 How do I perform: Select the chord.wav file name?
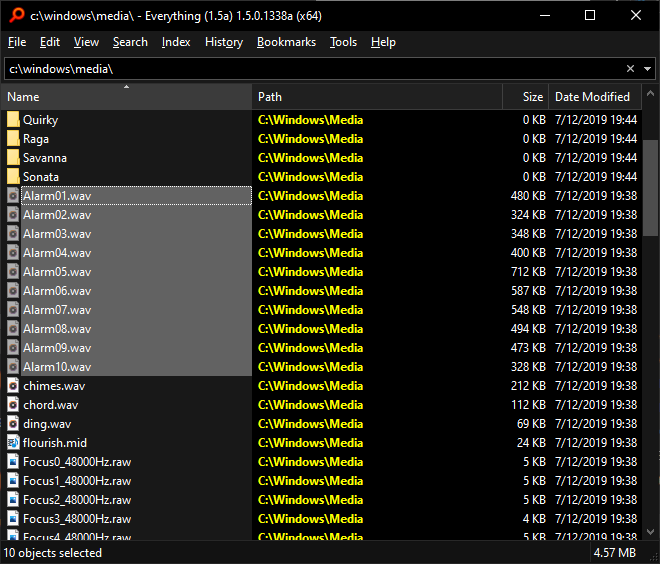[51, 405]
